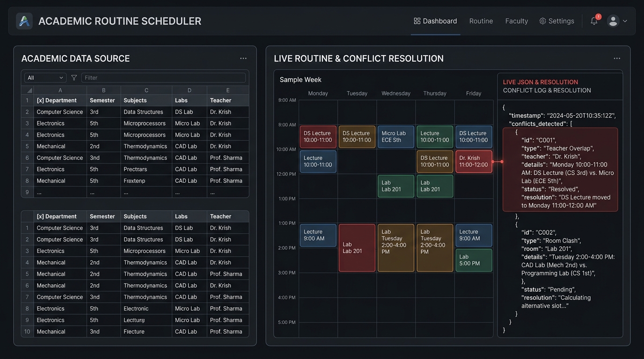The height and width of the screenshot is (359, 644).
Task: Click into the Filter input field
Action: point(163,78)
